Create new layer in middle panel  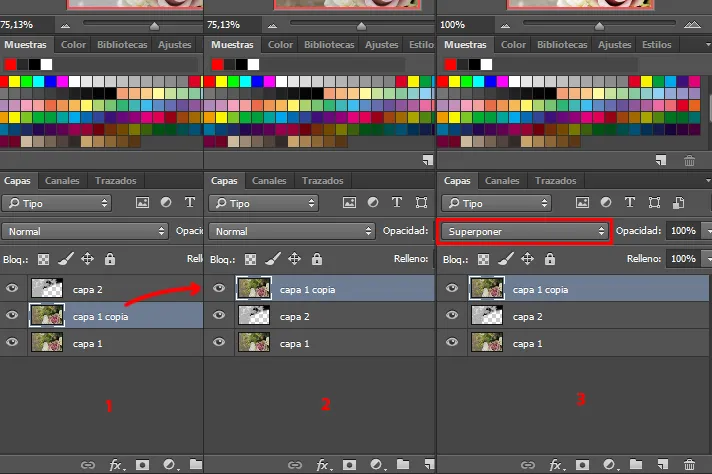(x=429, y=464)
